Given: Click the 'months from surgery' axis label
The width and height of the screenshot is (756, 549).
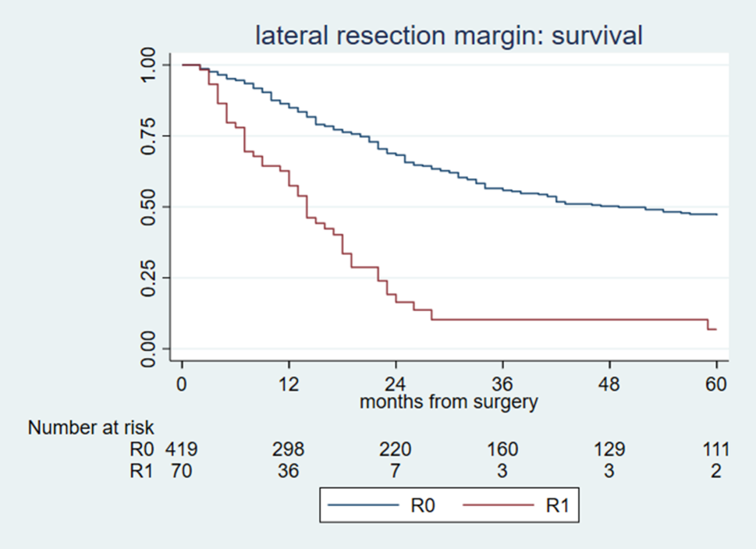Looking at the screenshot, I should (x=449, y=402).
